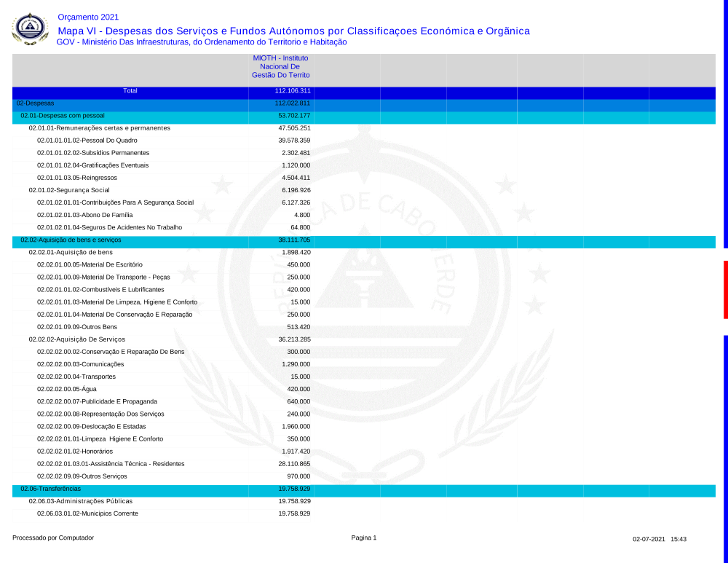Image resolution: width=728 pixels, height=563 pixels.
Task: Select the 'Pagina 1' footer text
Action: (364, 538)
